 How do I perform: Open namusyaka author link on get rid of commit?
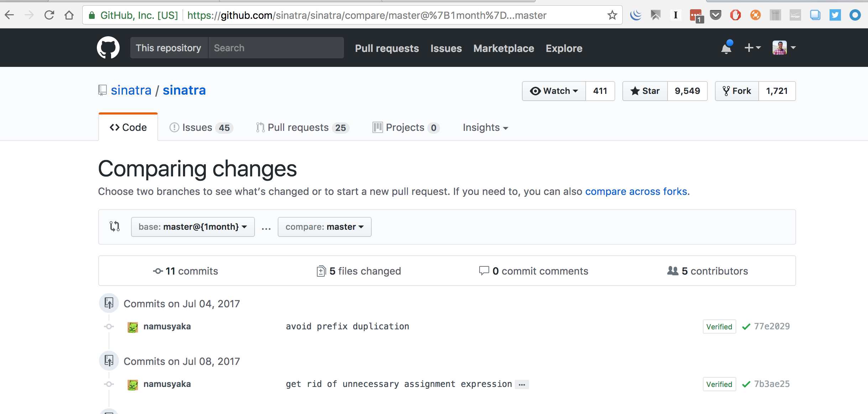(x=167, y=384)
